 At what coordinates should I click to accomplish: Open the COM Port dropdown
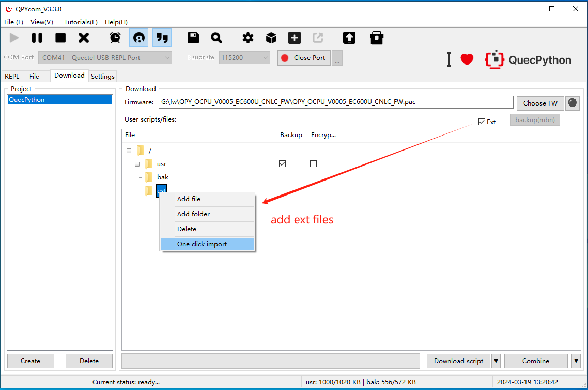pos(105,58)
